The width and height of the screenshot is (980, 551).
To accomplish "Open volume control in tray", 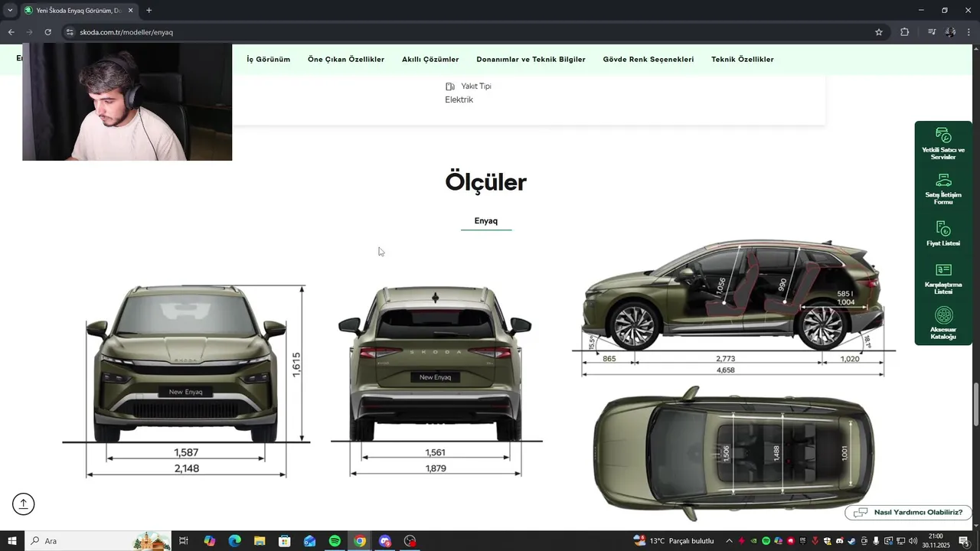I will [x=913, y=541].
